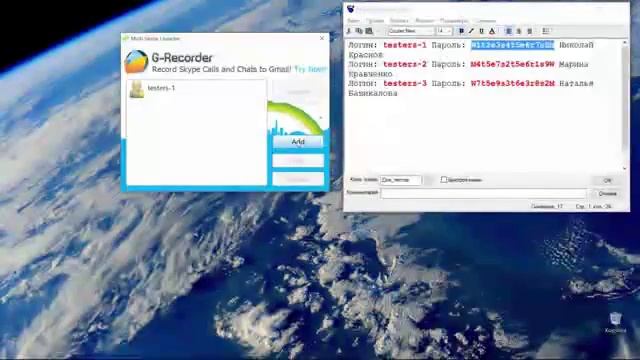The image size is (640, 360).
Task: Center the text in the editor
Action: pos(519,31)
